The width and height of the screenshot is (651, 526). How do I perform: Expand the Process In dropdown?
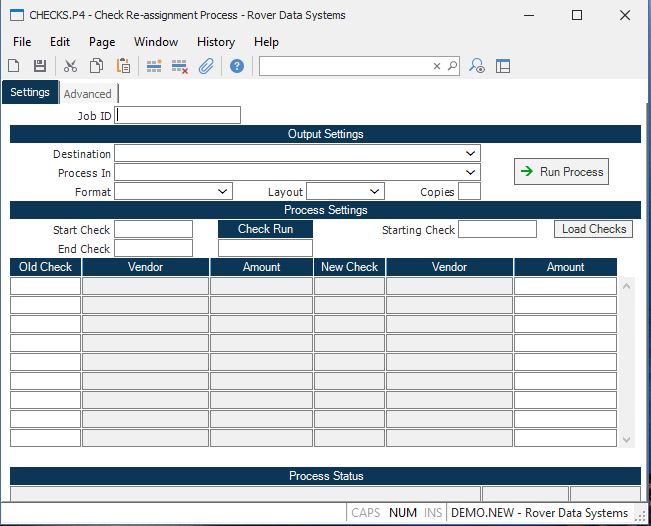471,173
